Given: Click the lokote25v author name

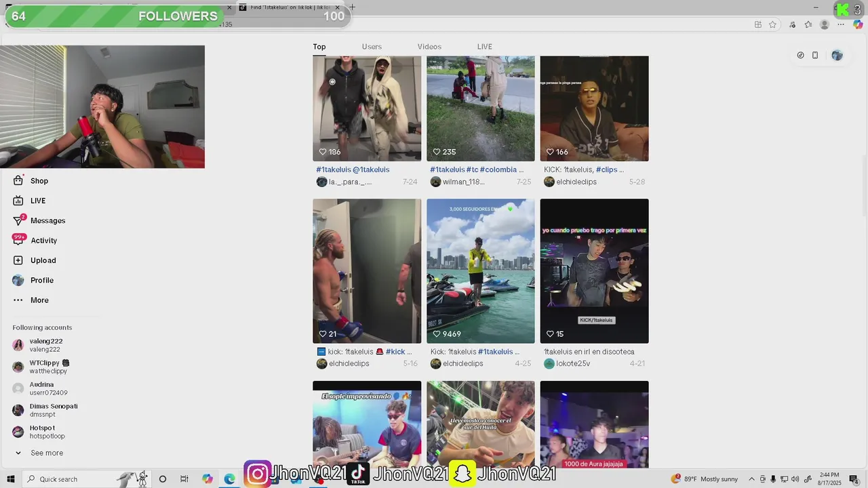Looking at the screenshot, I should click(573, 364).
